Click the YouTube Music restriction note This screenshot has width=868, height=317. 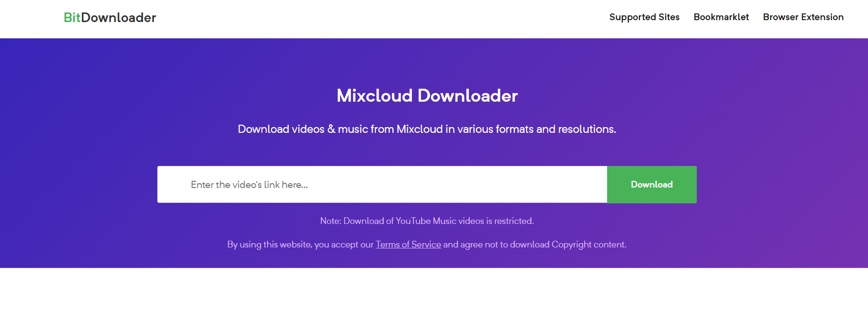tap(427, 221)
